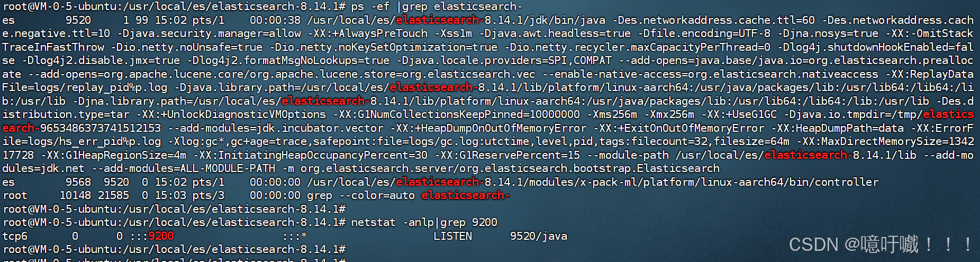Click the PID 9568 of the controller process
The height and width of the screenshot is (262, 980).
(x=78, y=182)
